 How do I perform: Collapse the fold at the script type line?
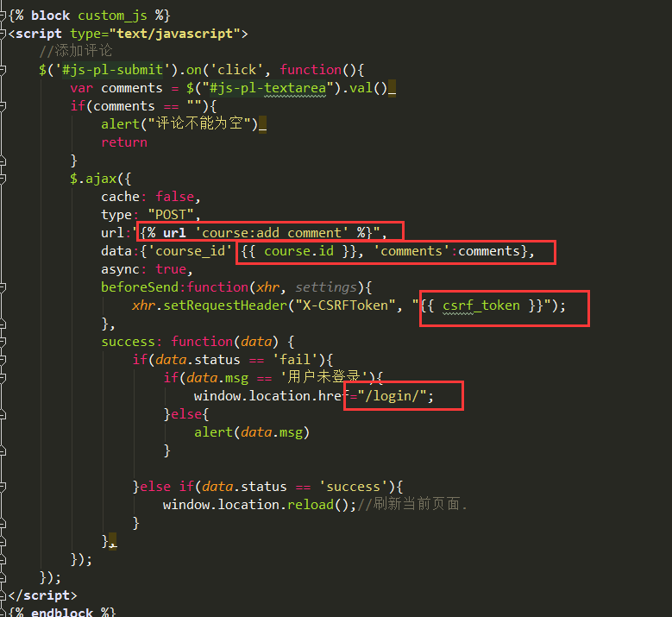2,34
